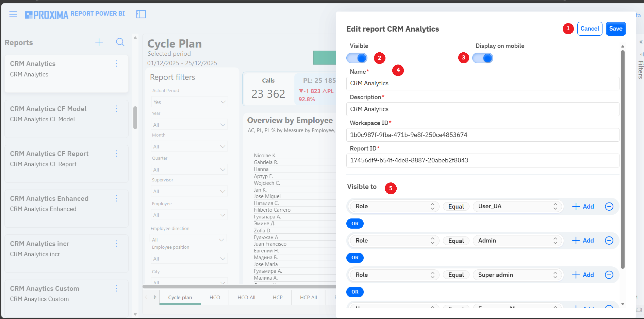Expand the Supervisor filter dropdown
644x319 pixels.
pyautogui.click(x=189, y=192)
